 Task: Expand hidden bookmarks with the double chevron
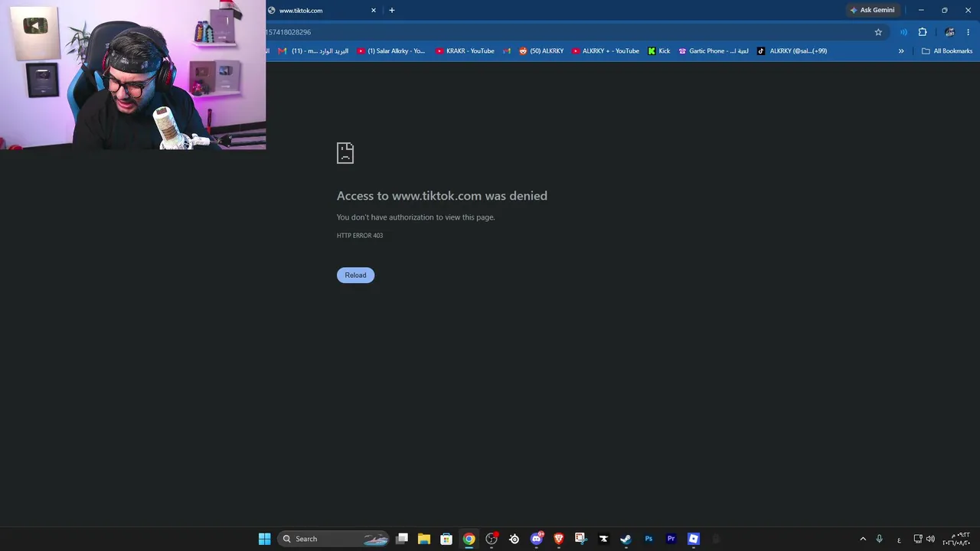(x=901, y=51)
